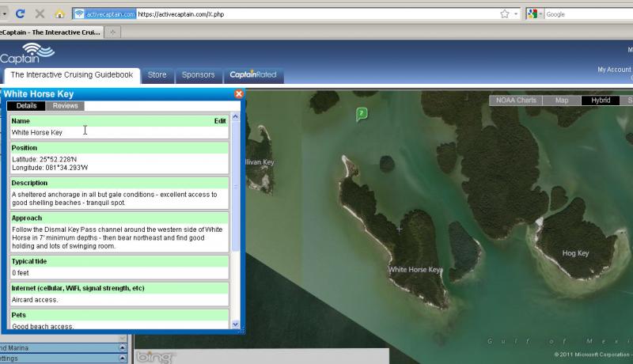
Task: Click the stop loading X icon
Action: pos(40,13)
